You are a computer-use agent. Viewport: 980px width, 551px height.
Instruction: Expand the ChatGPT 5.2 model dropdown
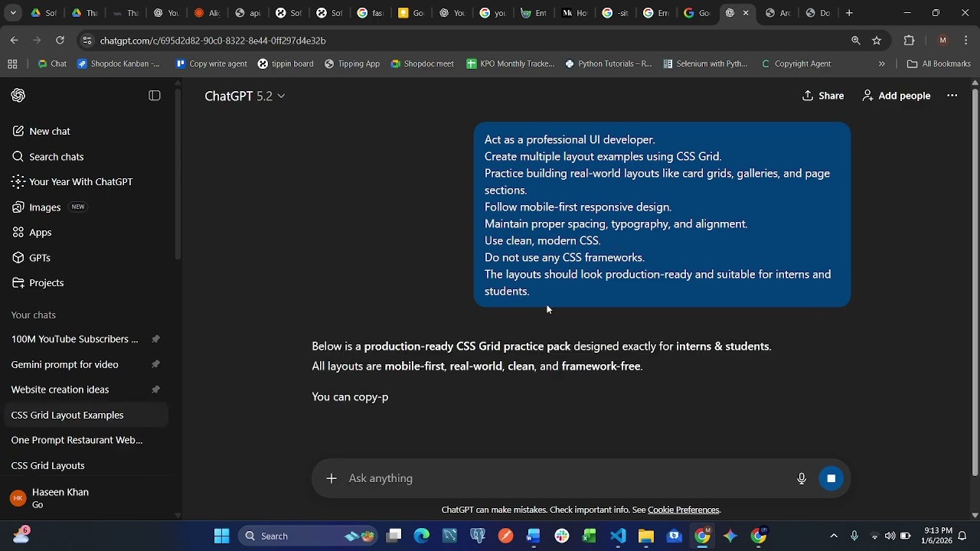pos(244,96)
